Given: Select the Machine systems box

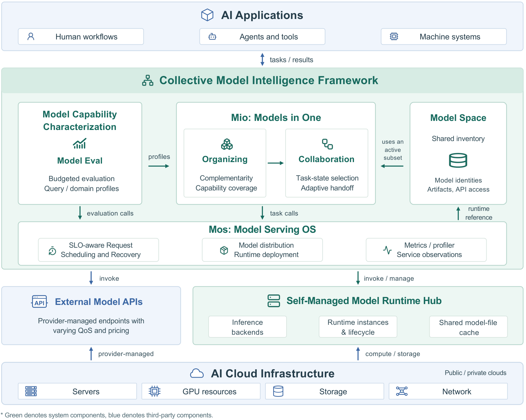Looking at the screenshot, I should pos(444,37).
